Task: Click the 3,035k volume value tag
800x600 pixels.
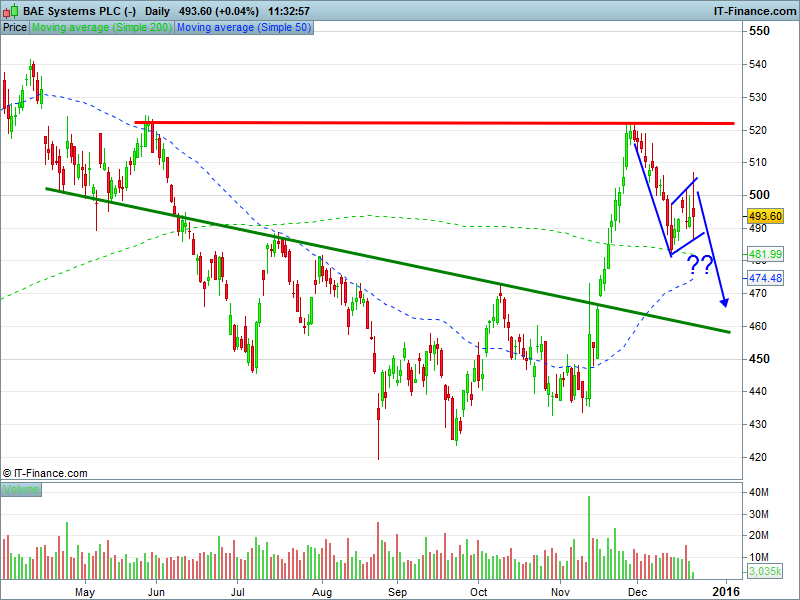Action: click(x=764, y=572)
